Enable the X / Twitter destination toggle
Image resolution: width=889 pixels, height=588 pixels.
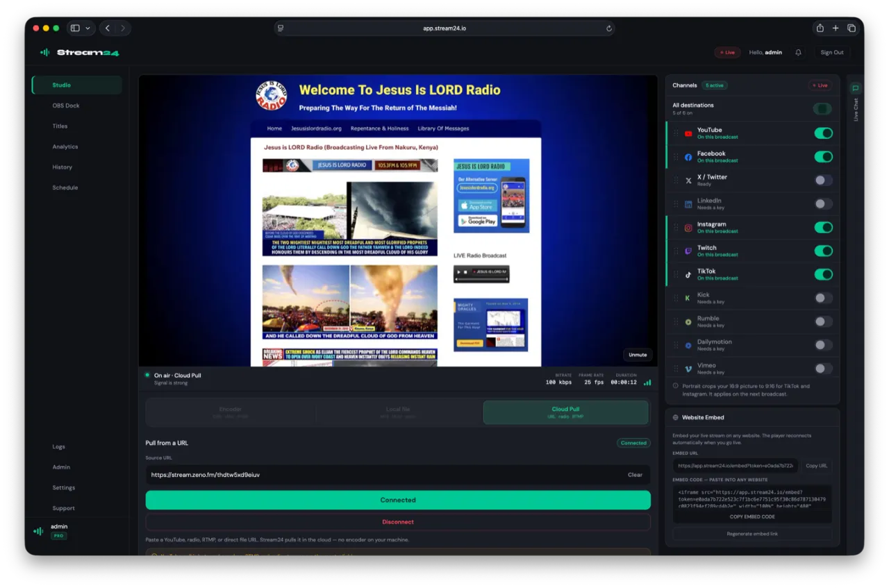click(x=823, y=180)
